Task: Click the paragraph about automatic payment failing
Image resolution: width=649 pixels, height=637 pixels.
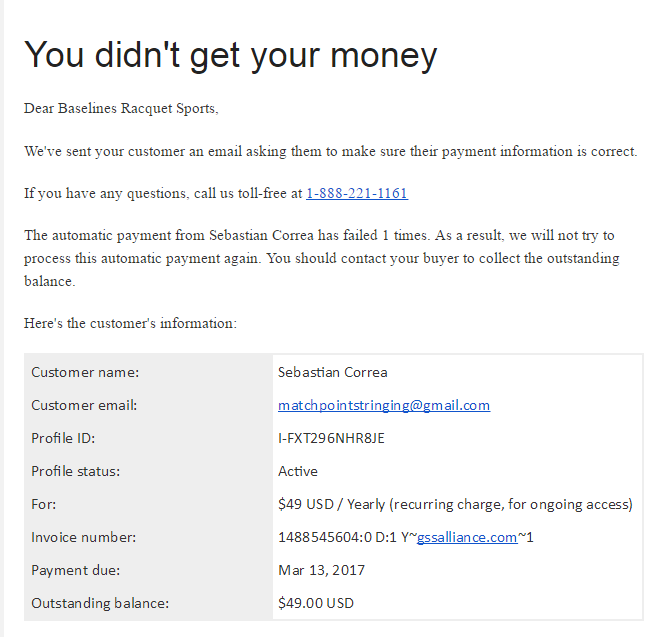Action: pos(322,258)
